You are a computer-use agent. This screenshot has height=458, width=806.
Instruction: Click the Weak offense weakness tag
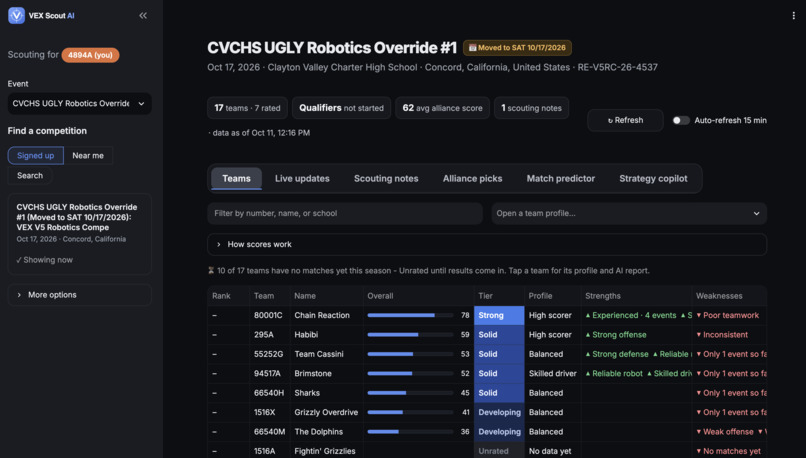tap(725, 432)
